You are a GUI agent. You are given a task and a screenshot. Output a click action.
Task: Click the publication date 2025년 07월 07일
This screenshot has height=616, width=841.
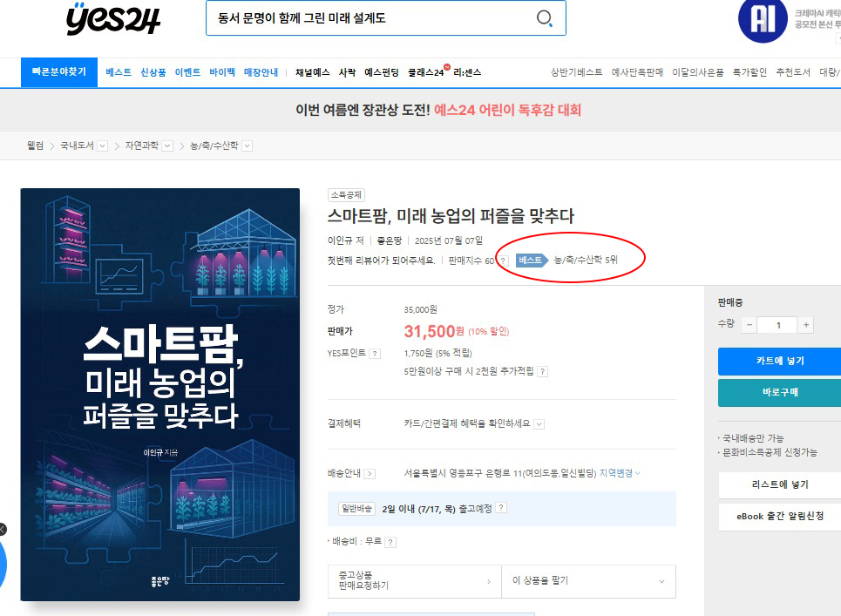point(449,240)
